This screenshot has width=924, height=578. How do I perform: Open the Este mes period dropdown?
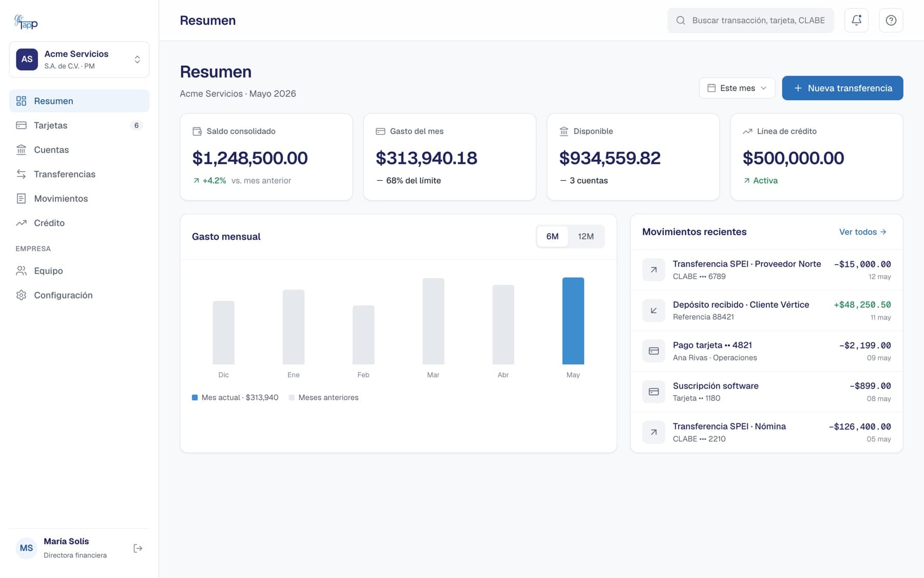(x=737, y=88)
